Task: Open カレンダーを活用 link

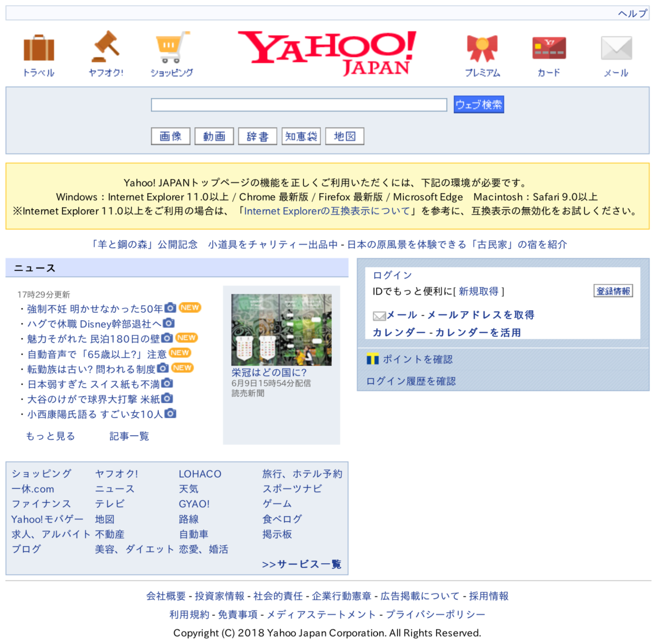Action: point(478,332)
